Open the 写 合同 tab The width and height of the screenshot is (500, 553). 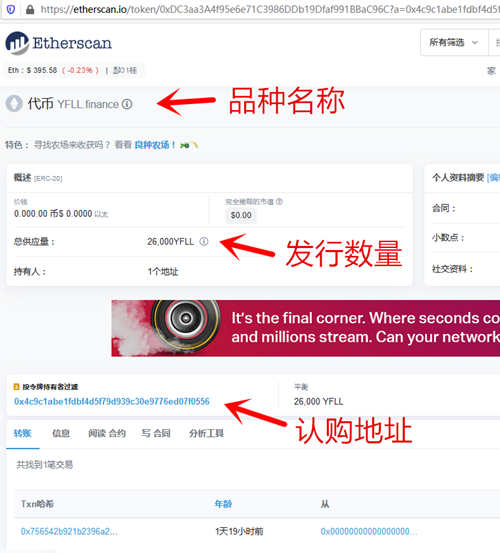coord(156,433)
